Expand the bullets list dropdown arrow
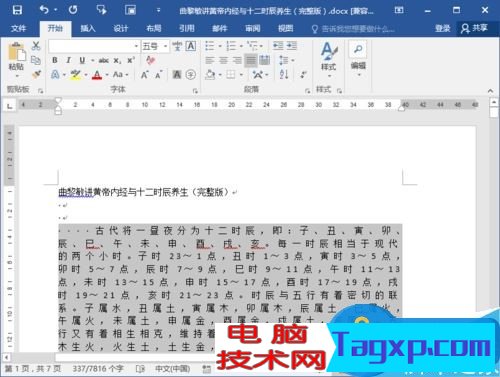500x377 pixels. (220, 46)
